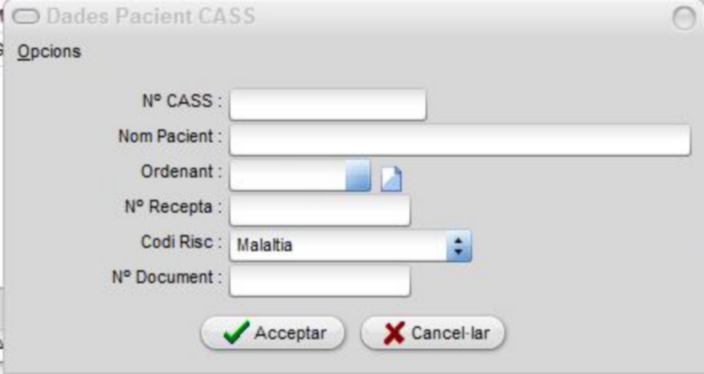The height and width of the screenshot is (374, 704).
Task: Dismiss the dialog with Cancel·lar
Action: 433,333
